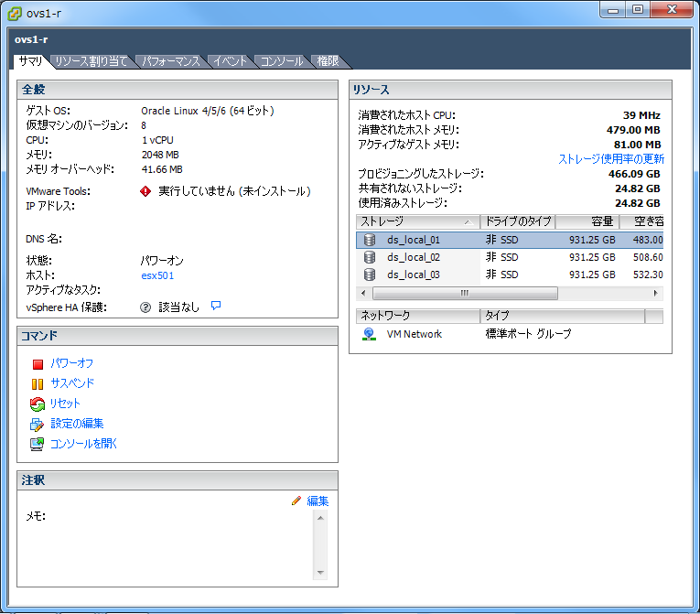
Task: Click the パワーオフ link
Action: click(72, 363)
